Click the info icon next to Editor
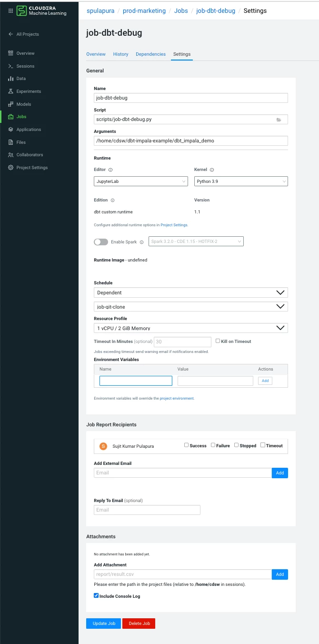 (110, 170)
